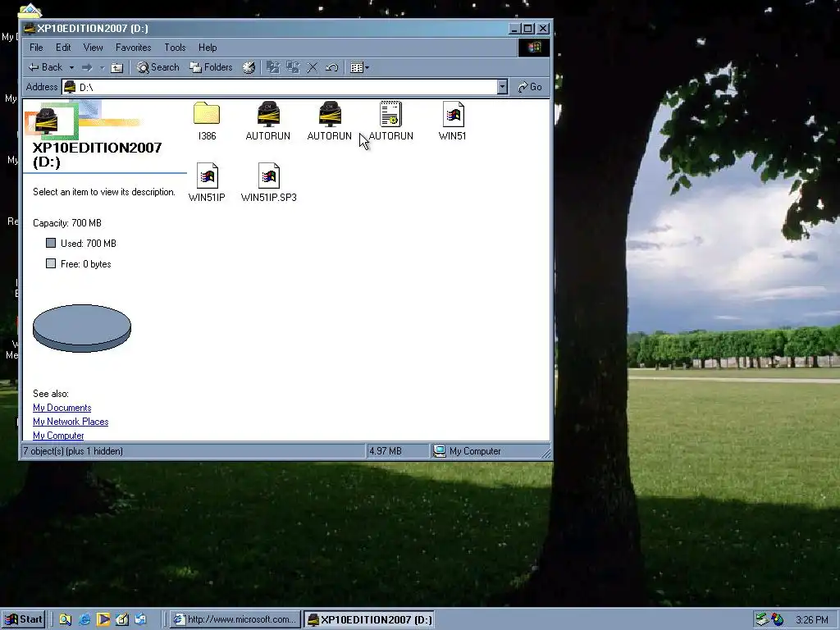Click the Start button
The height and width of the screenshot is (630, 840).
click(x=24, y=619)
